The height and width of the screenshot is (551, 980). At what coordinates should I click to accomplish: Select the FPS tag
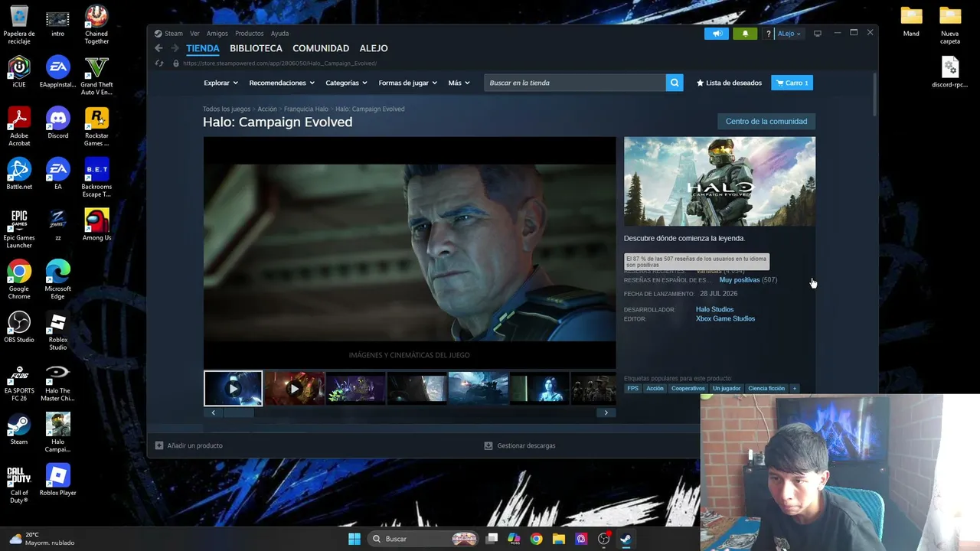632,389
